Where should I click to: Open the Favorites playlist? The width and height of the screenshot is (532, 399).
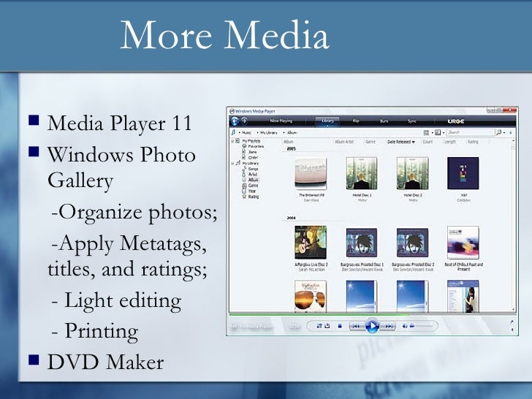[x=256, y=146]
